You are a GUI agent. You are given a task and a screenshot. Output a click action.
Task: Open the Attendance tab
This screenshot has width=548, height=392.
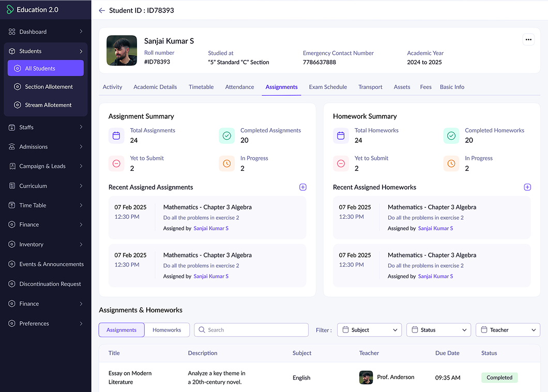[239, 87]
